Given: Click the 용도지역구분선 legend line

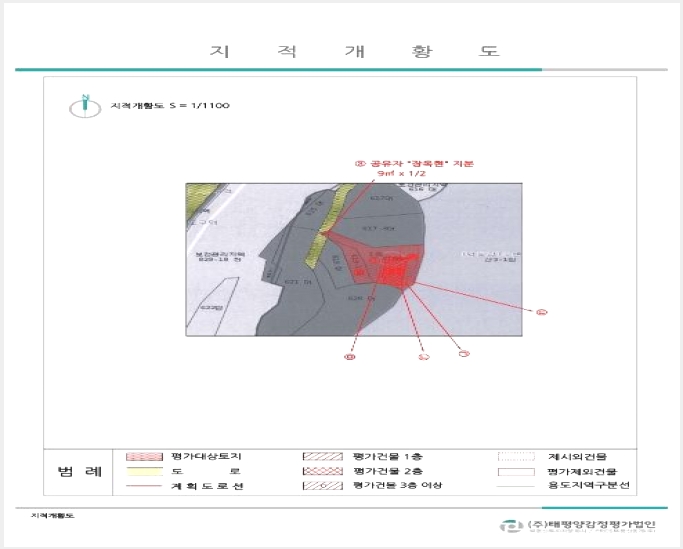Looking at the screenshot, I should (x=516, y=486).
